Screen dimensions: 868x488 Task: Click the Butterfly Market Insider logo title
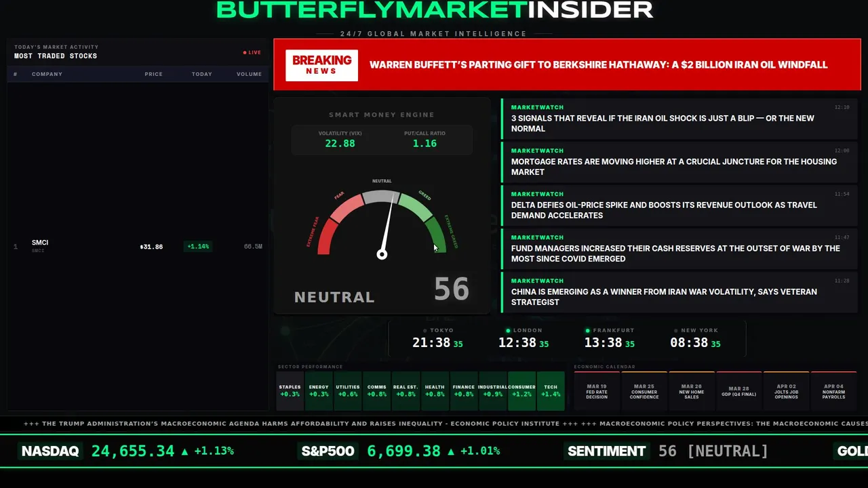(435, 9)
